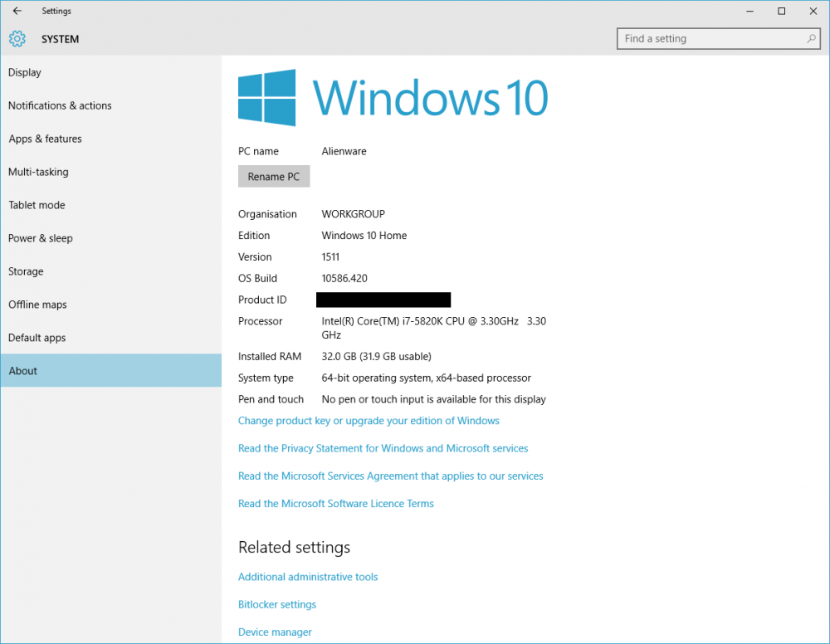Click the SYSTEM header title
Image resolution: width=830 pixels, height=644 pixels.
tap(61, 39)
